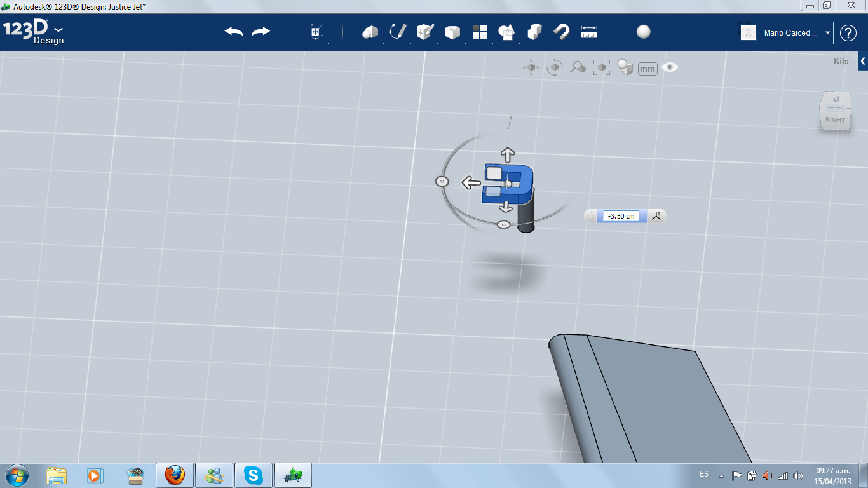The width and height of the screenshot is (868, 488).
Task: Open the Modify tool
Action: coord(452,32)
